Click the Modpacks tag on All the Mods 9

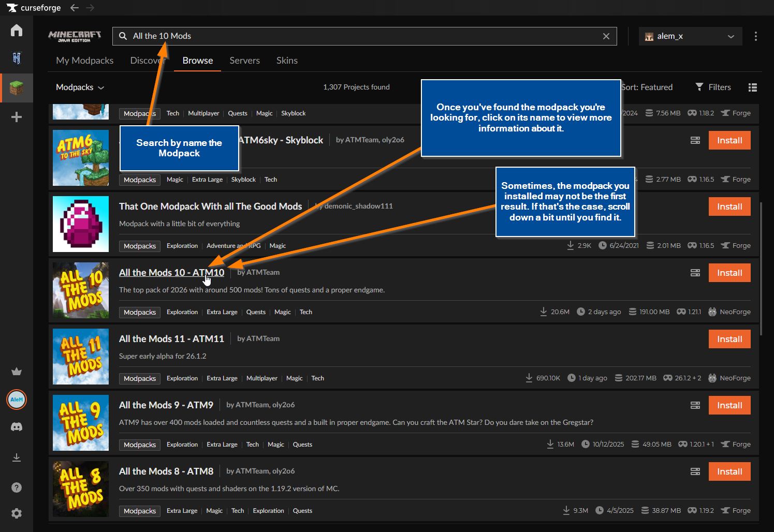[140, 445]
